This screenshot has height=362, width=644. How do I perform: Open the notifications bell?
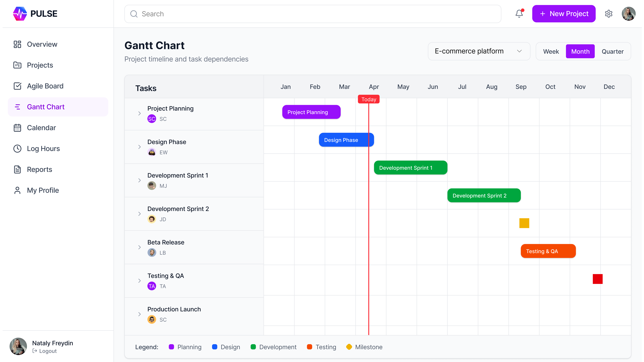point(519,13)
